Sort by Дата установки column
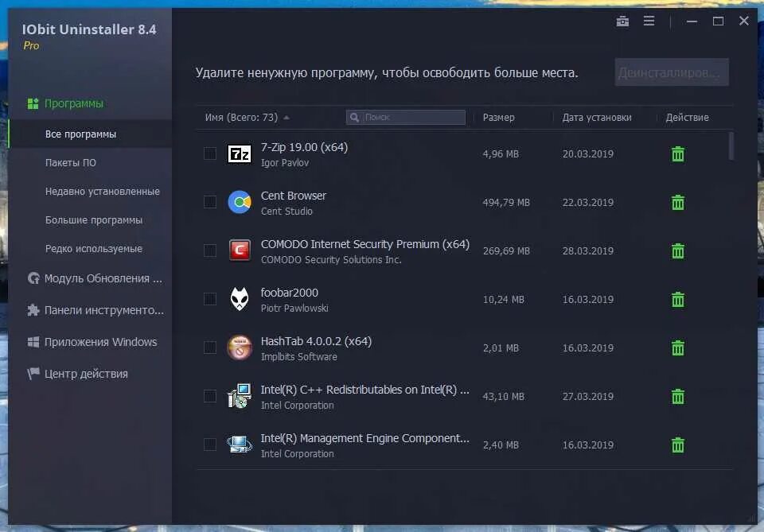This screenshot has width=764, height=532. pos(597,118)
